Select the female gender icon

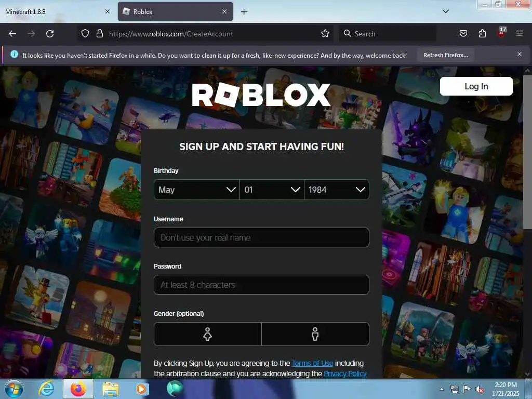coord(208,334)
